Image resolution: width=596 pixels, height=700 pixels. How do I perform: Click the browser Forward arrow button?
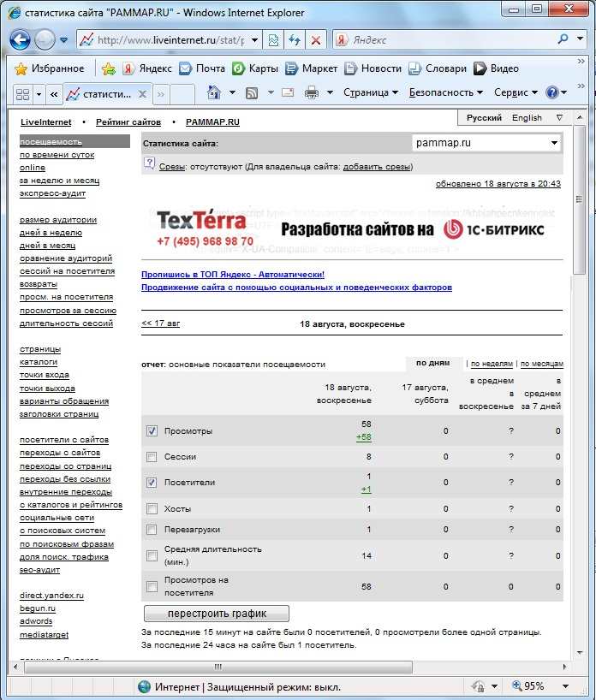(45, 40)
